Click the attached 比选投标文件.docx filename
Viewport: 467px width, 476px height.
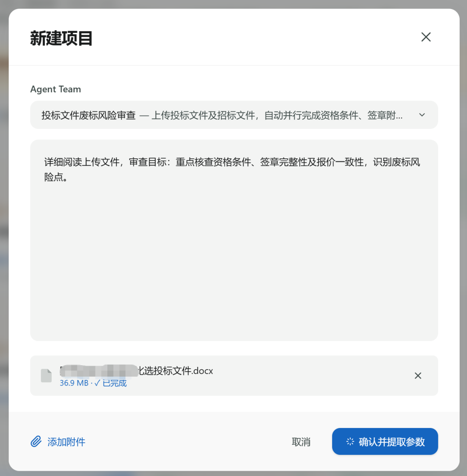point(137,371)
